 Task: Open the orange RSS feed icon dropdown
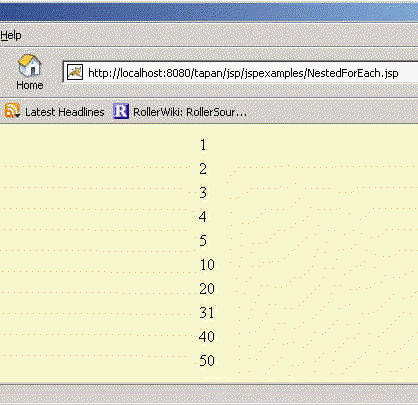click(12, 111)
